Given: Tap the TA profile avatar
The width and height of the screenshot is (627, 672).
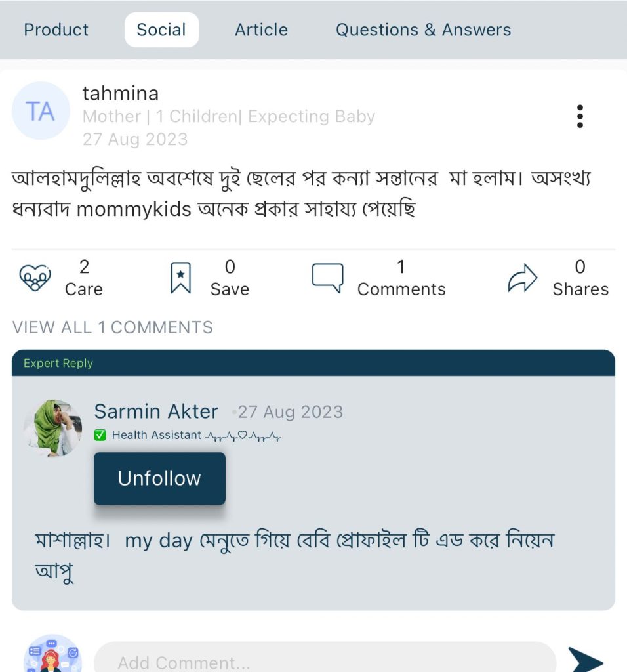Looking at the screenshot, I should (41, 111).
